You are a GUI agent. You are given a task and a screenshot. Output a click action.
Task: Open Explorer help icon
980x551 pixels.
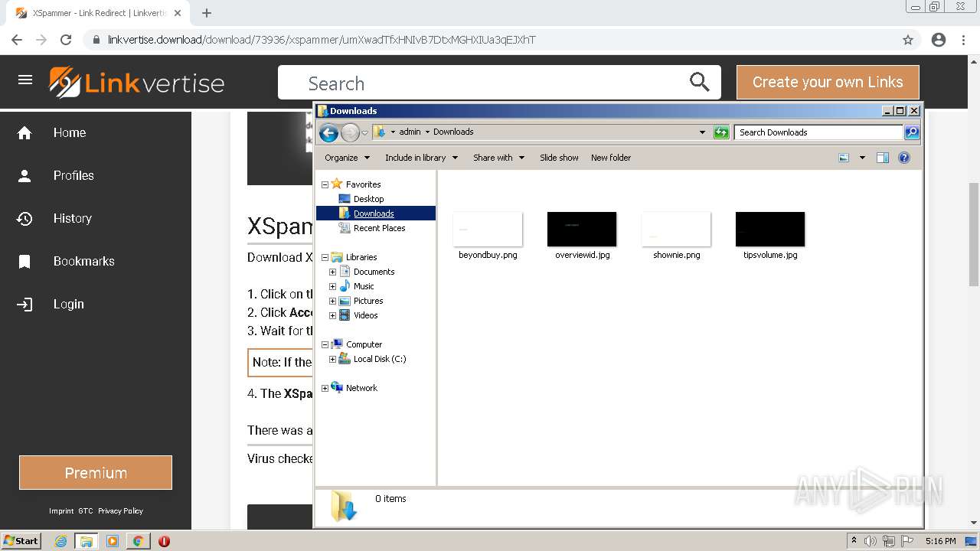click(x=904, y=158)
